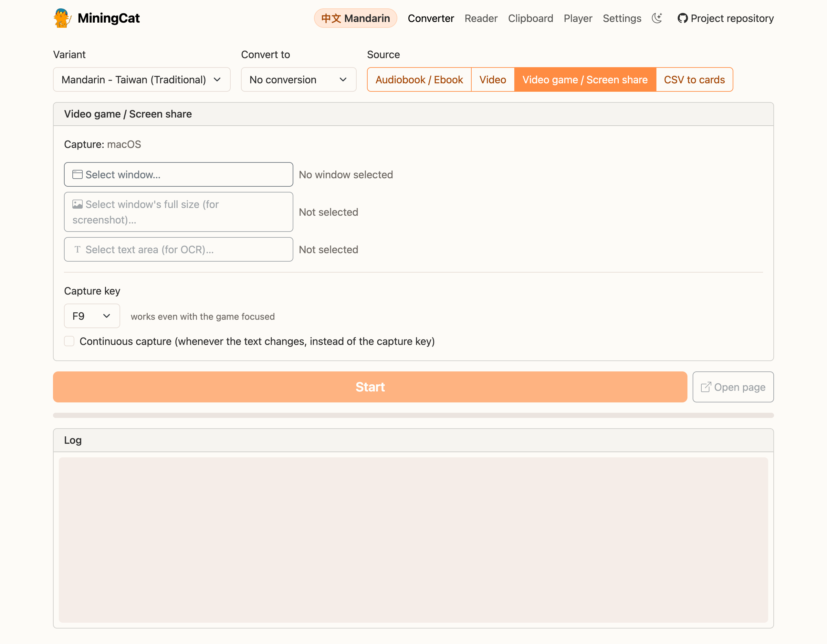
Task: Open the Converter nav item
Action: [431, 18]
